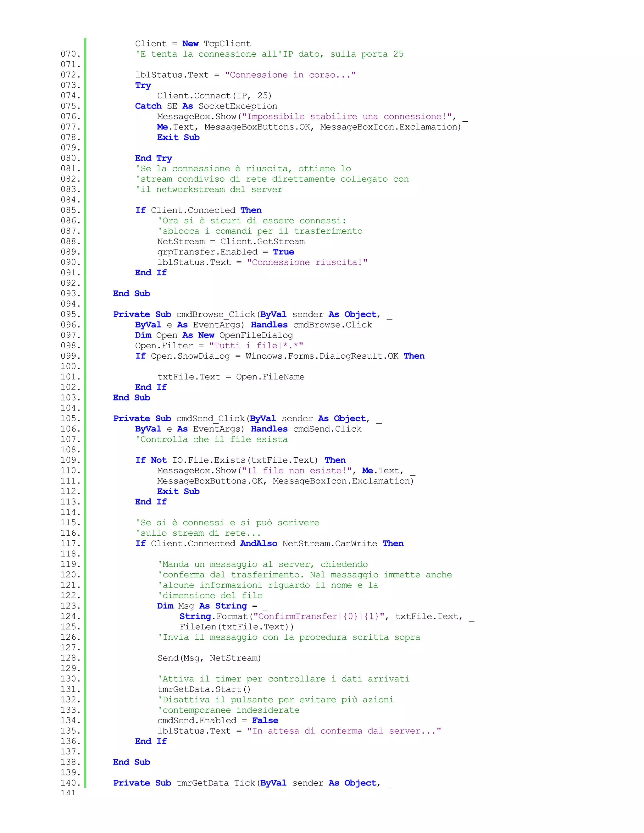Screen dimensions: 644x833
Task: Click 'Windows.Forms.DialogResult.OK' on line 099
Action: click(x=322, y=356)
